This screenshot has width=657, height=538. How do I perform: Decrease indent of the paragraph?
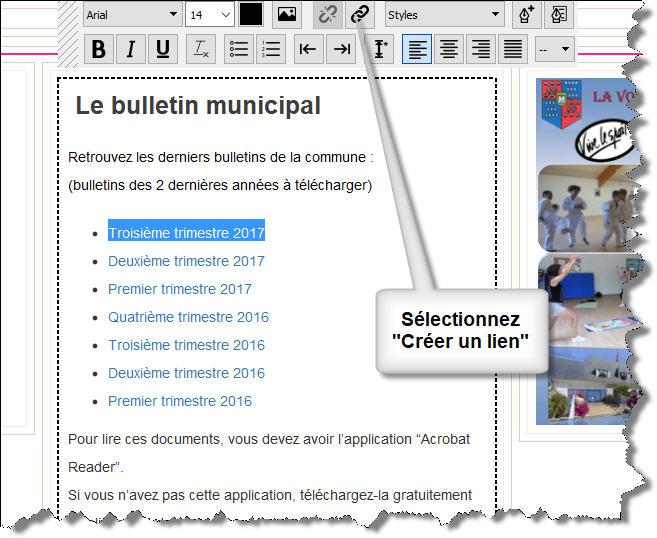[309, 49]
